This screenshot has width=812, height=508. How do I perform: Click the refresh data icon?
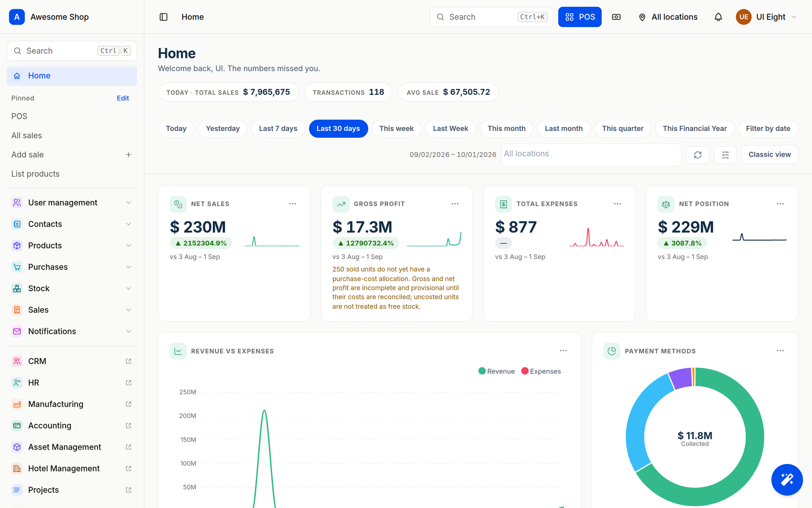(x=698, y=155)
